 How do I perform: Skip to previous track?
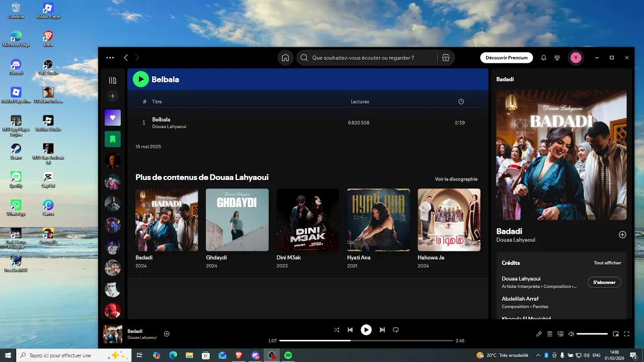350,330
